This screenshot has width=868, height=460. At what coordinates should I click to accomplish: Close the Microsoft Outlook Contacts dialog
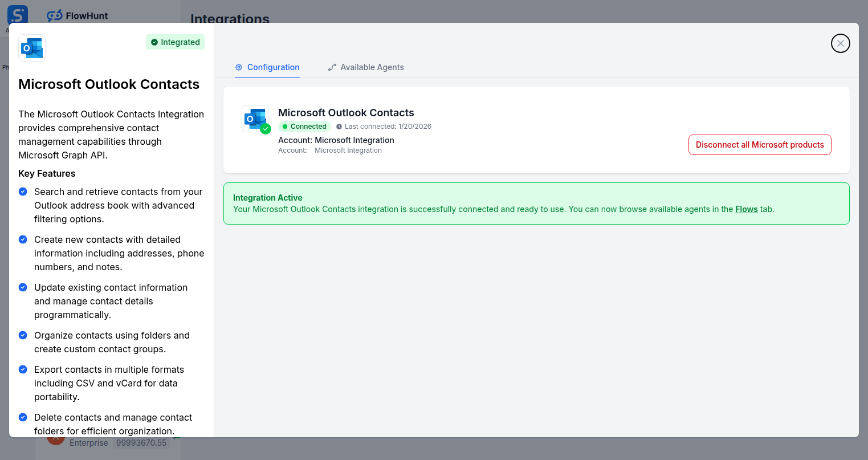pos(840,43)
